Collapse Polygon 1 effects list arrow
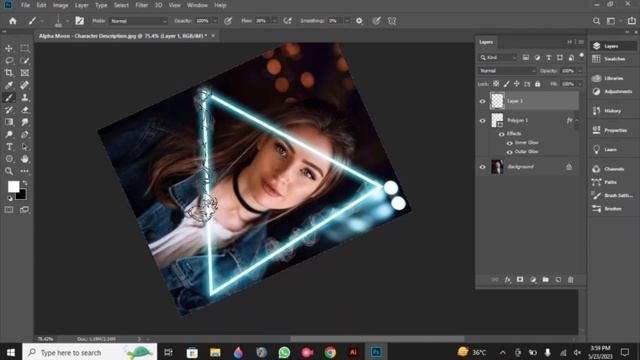640x360 pixels. 576,120
